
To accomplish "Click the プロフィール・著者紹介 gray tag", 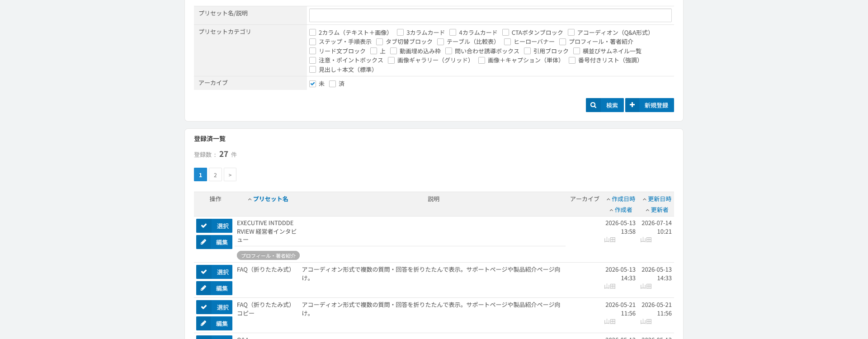I will (268, 255).
